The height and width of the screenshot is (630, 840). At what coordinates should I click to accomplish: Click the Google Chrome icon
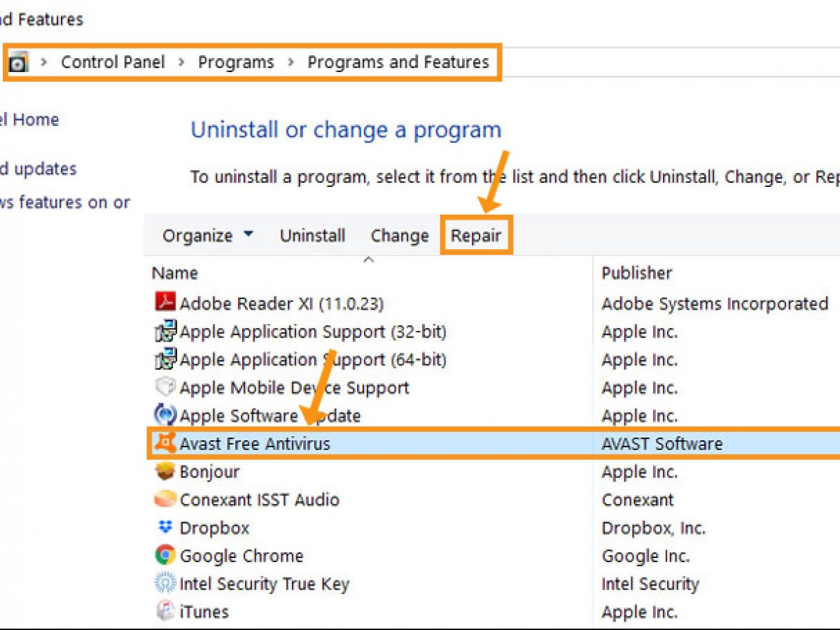tap(164, 555)
